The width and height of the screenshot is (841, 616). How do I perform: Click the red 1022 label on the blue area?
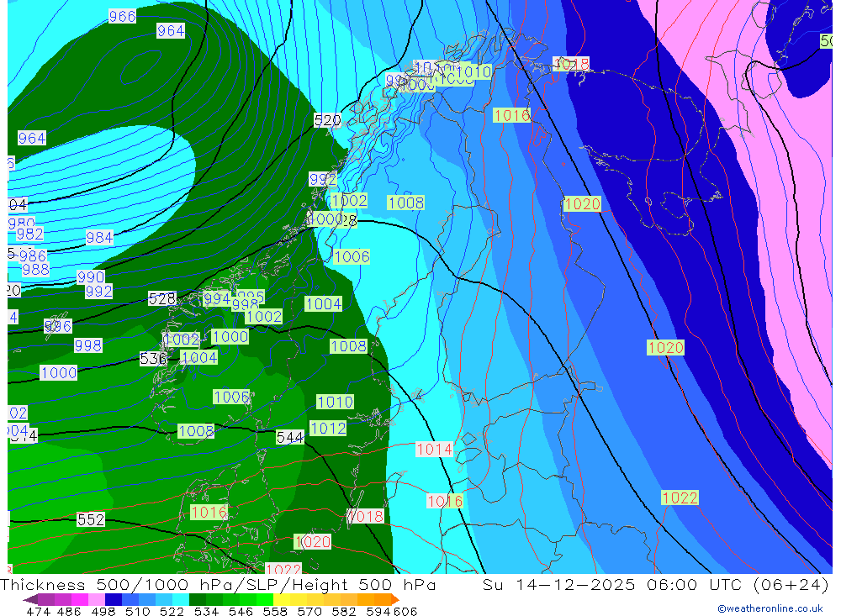tap(680, 498)
